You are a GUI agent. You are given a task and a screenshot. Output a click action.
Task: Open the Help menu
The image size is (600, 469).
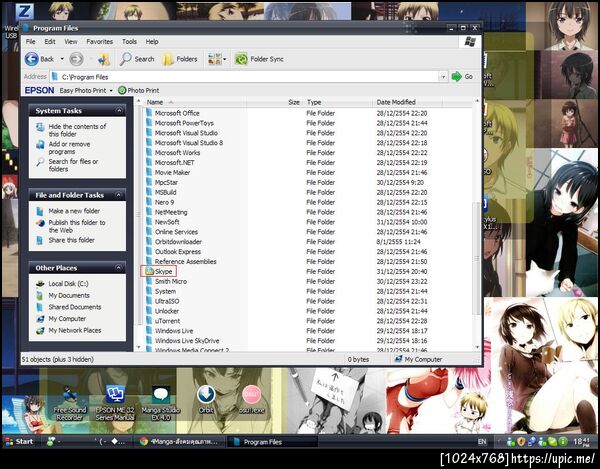(152, 41)
